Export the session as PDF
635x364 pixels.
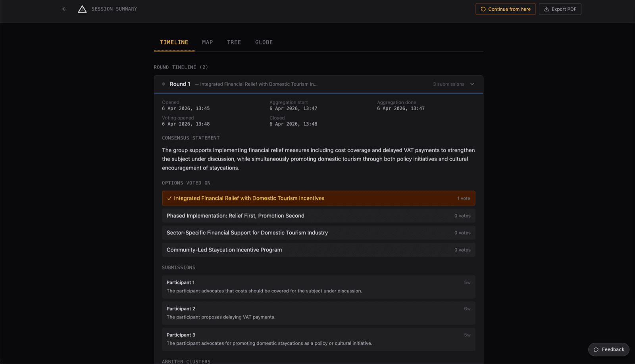[x=560, y=9]
